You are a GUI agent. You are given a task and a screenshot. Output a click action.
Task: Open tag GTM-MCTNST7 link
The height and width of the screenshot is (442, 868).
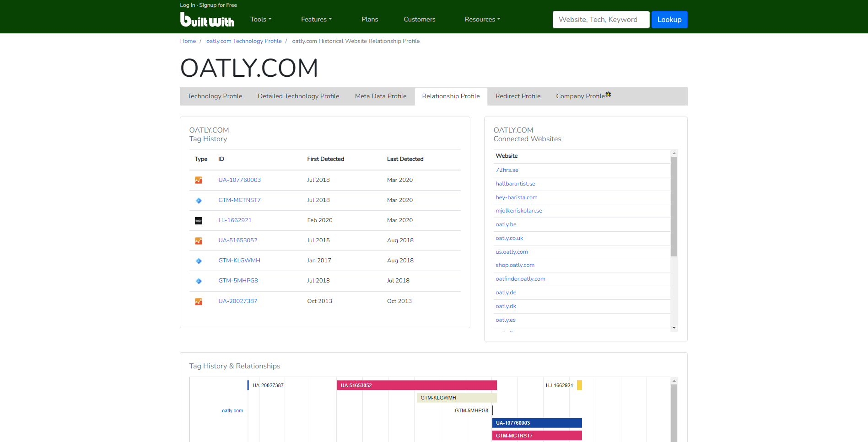(x=239, y=200)
